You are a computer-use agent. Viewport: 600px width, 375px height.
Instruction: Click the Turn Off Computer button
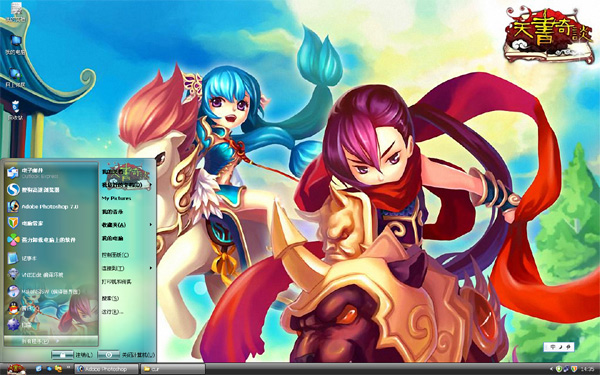[x=126, y=355]
